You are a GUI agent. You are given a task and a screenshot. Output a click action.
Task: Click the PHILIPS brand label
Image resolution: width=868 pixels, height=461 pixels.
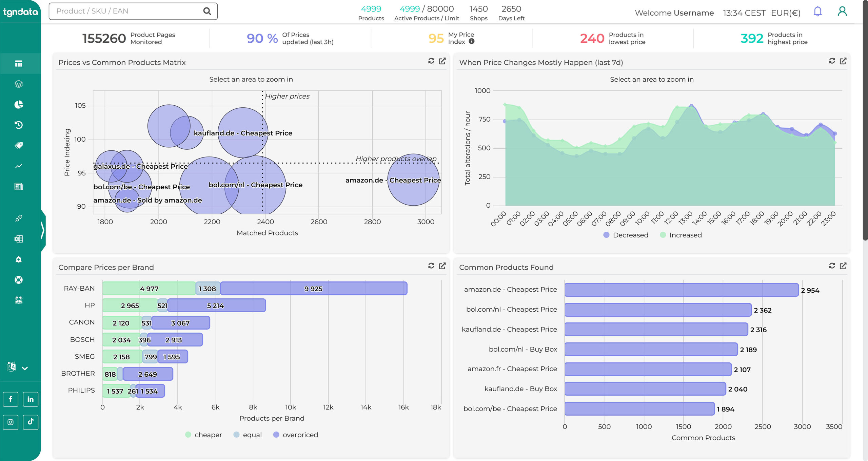click(81, 390)
